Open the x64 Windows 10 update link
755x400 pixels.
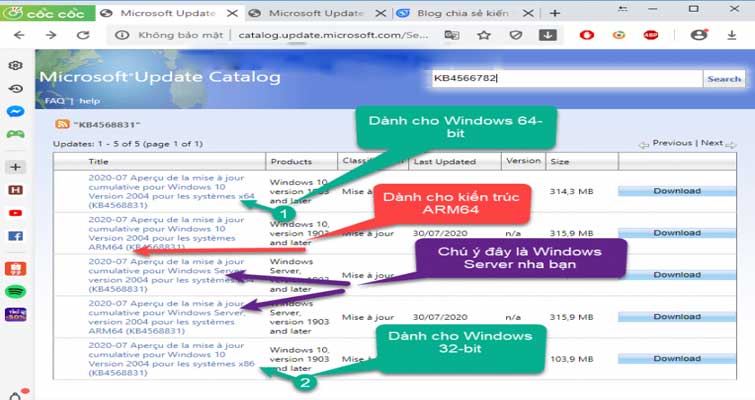(x=171, y=191)
